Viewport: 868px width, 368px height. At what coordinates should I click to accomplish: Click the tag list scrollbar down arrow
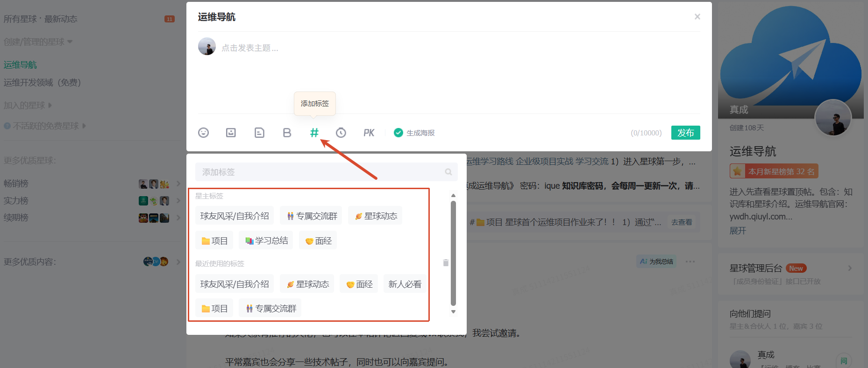pyautogui.click(x=453, y=312)
